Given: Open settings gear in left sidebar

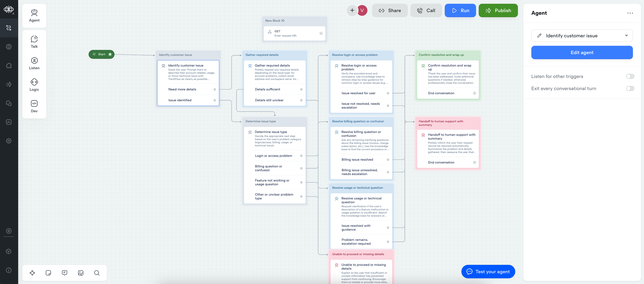Looking at the screenshot, I should 9,141.
